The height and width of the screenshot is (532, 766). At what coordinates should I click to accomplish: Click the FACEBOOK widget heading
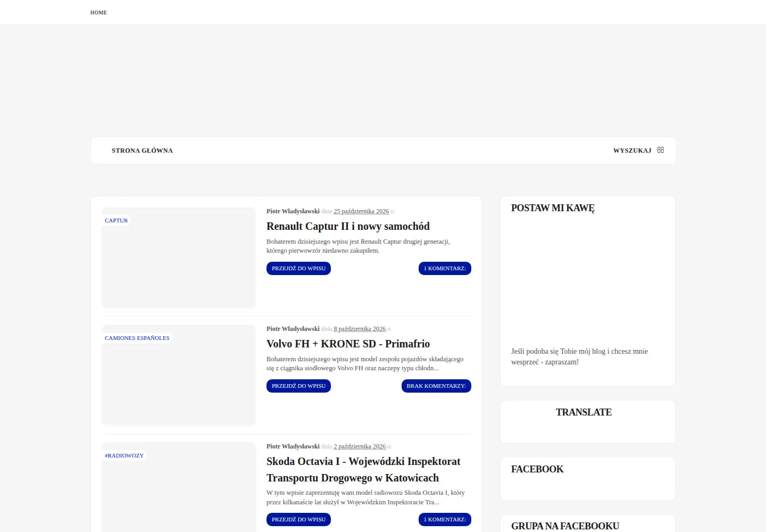537,469
